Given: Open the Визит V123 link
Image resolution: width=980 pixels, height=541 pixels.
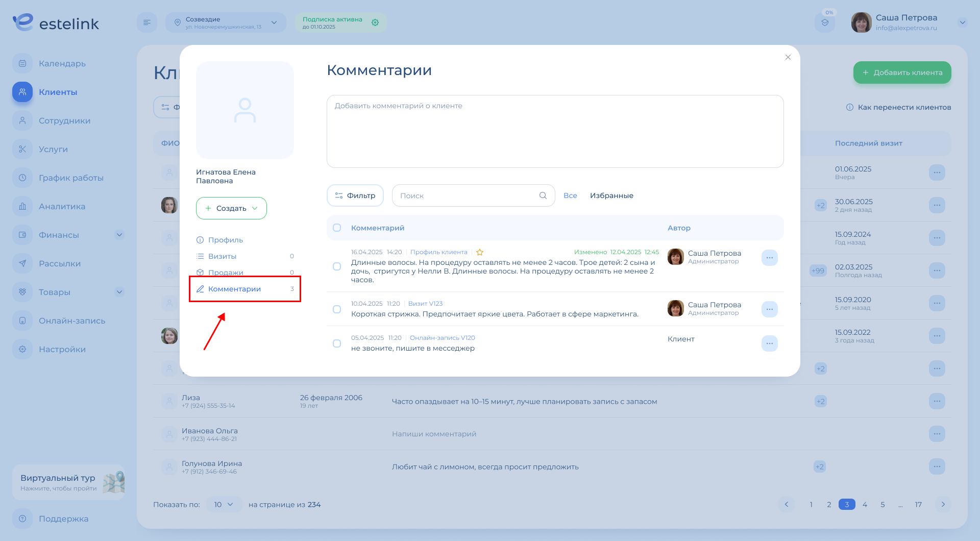Looking at the screenshot, I should click(x=425, y=304).
